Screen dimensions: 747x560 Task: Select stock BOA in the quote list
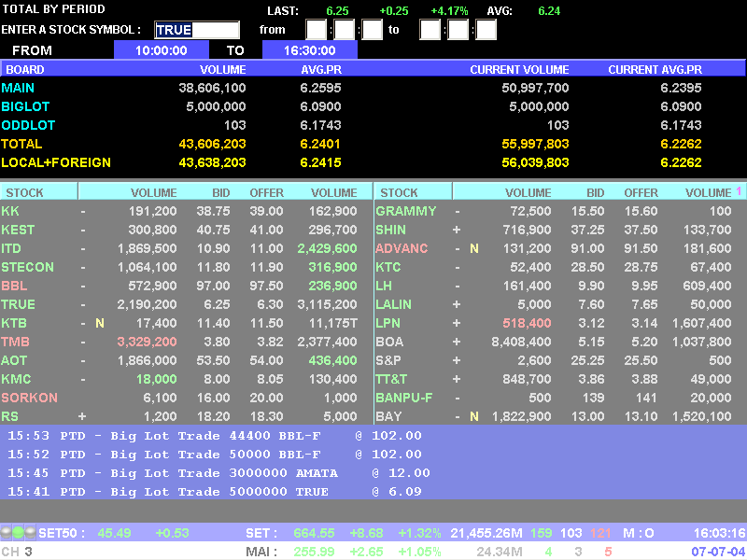(x=389, y=342)
